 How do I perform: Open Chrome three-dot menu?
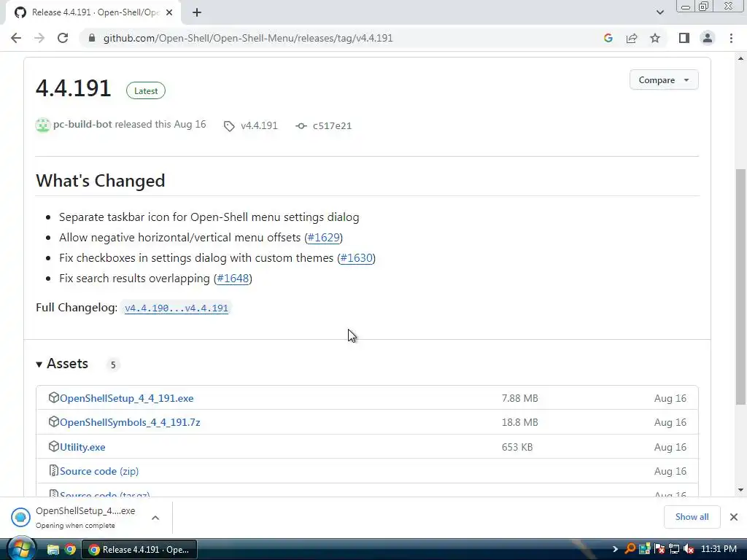pyautogui.click(x=731, y=38)
